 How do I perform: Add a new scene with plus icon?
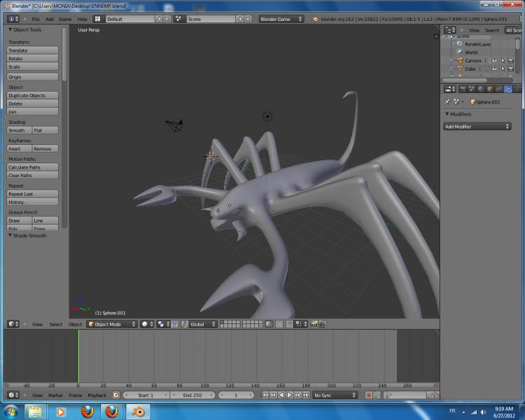click(x=240, y=19)
